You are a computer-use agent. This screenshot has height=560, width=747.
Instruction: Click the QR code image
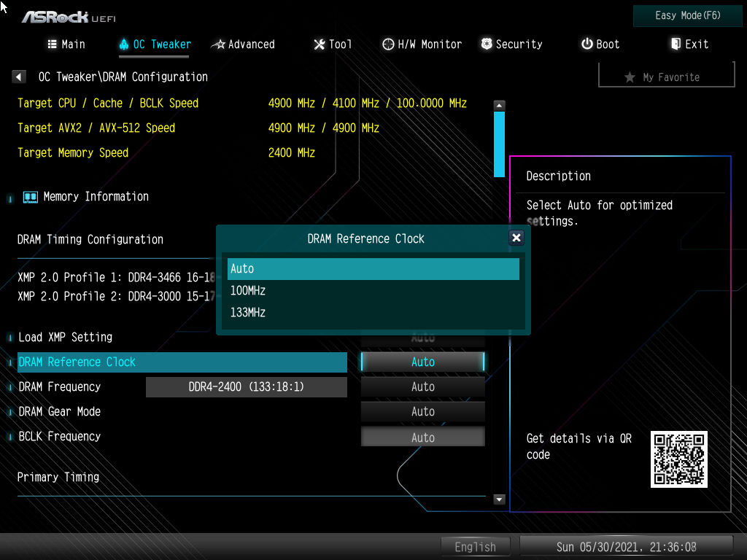click(x=678, y=459)
